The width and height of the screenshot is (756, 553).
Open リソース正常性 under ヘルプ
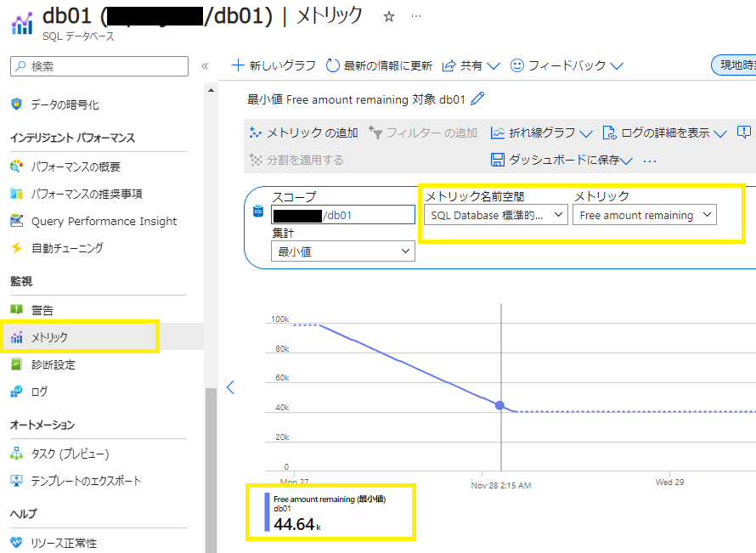tap(62, 542)
